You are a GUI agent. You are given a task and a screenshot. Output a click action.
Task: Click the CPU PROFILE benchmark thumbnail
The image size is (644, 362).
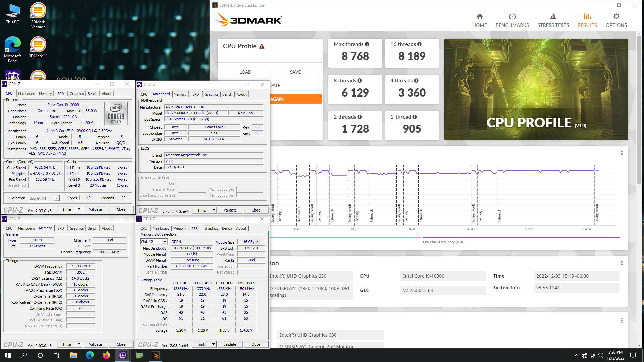click(x=536, y=89)
